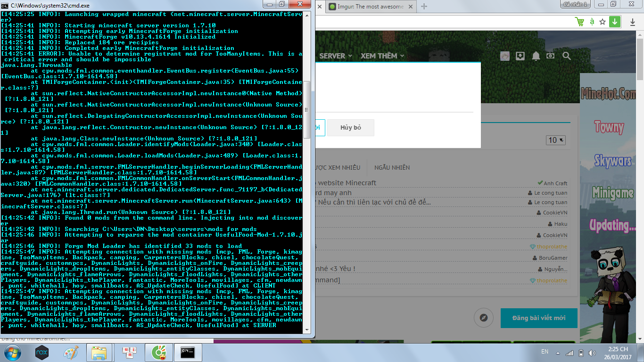Image resolution: width=644 pixels, height=362 pixels.
Task: Click the 'Cá nhân 1' profile button
Action: click(574, 4)
